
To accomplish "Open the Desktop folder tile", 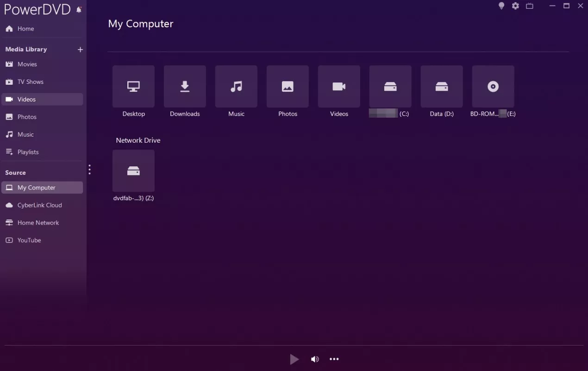I will pos(133,87).
